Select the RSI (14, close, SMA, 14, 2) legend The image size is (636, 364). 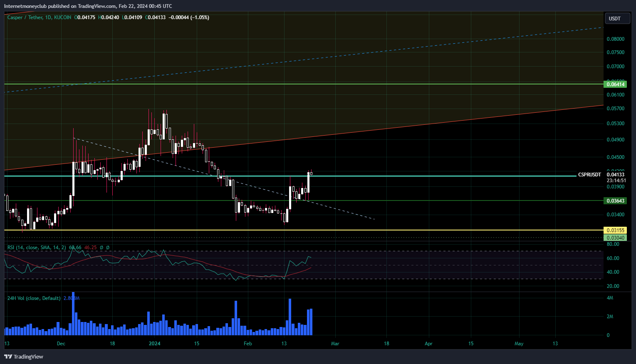coord(37,248)
